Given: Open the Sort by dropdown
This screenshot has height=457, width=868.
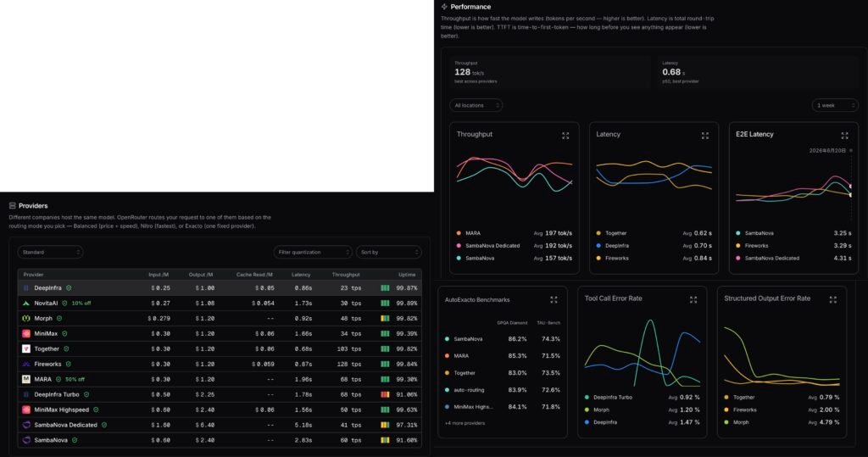Looking at the screenshot, I should click(388, 252).
